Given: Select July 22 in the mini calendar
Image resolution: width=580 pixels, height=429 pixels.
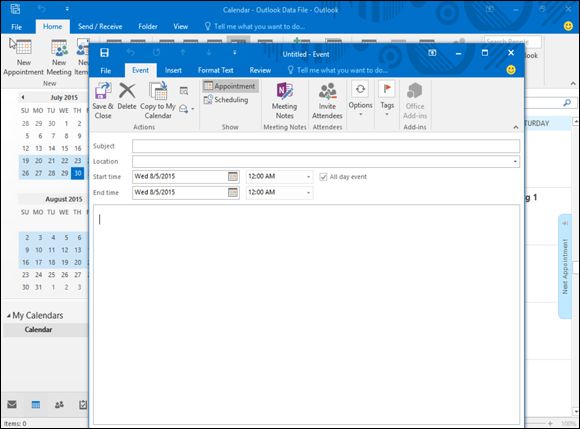Looking at the screenshot, I should (x=64, y=161).
